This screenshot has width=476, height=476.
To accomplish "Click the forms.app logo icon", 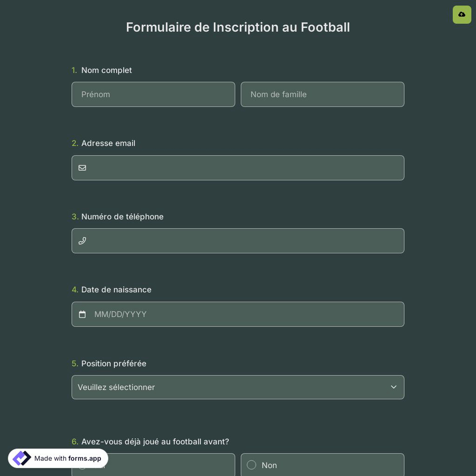I will point(21,458).
